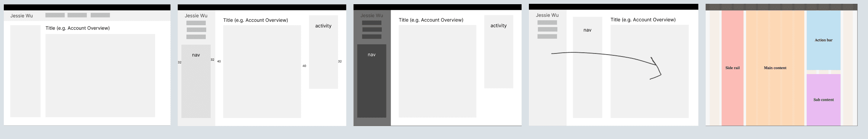Click the "activity" panel in the spacing-measurement wireframe
This screenshot has height=139, width=868.
(x=323, y=52)
